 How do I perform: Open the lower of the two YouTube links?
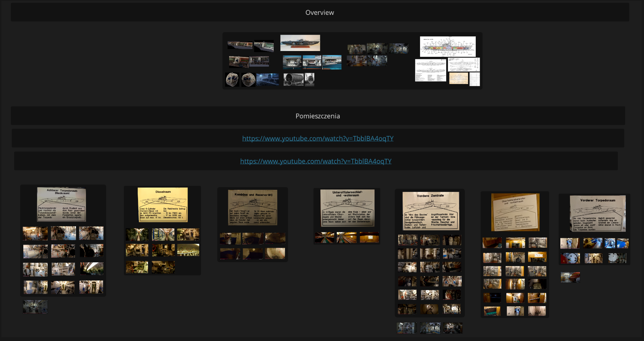(316, 161)
